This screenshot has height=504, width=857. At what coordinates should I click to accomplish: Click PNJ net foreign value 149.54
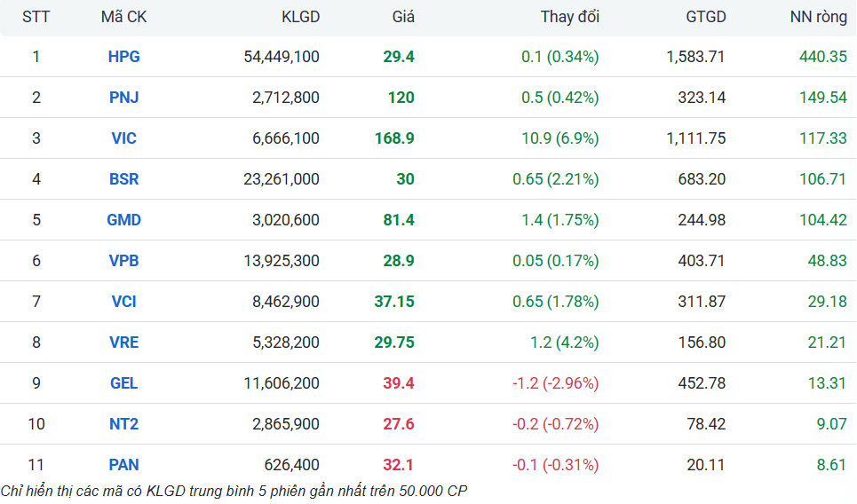[x=823, y=98]
